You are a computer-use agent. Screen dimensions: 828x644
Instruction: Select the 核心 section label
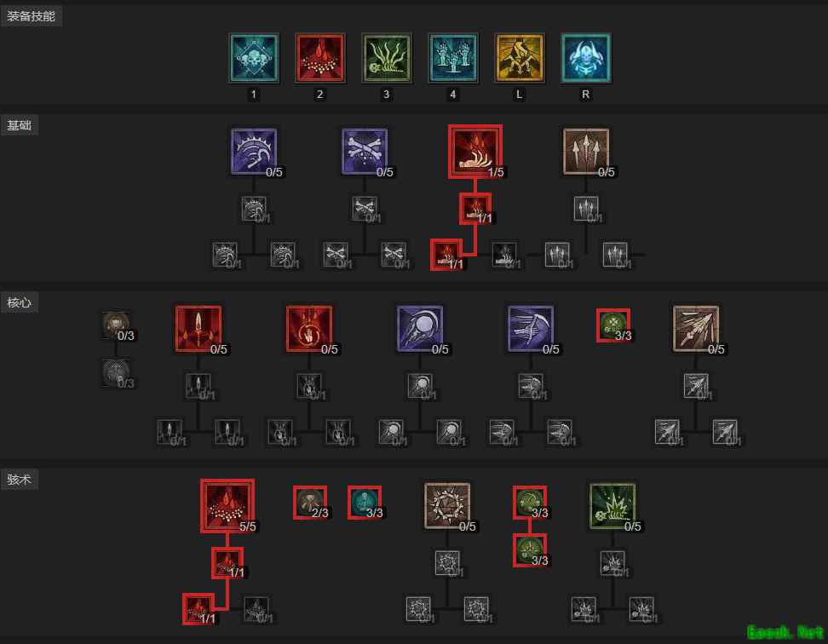coord(19,302)
